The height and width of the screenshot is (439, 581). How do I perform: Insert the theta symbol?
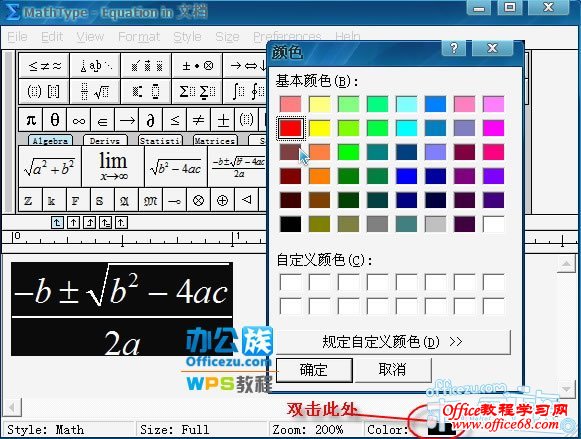coord(55,120)
